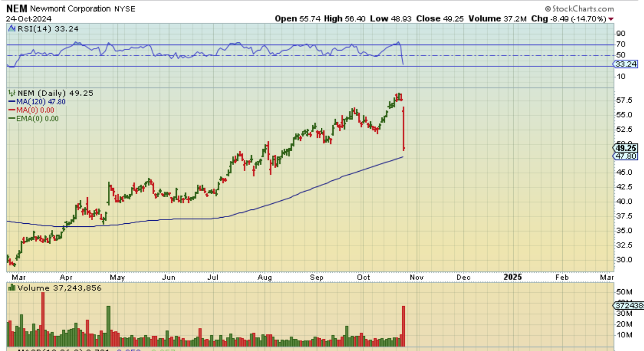Click the 2025 year axis label
The width and height of the screenshot is (644, 351).
[513, 277]
